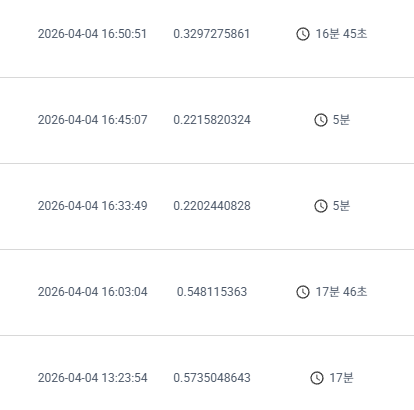Click the clock icon beside 17분 46초
This screenshot has height=410, width=414.
[303, 292]
